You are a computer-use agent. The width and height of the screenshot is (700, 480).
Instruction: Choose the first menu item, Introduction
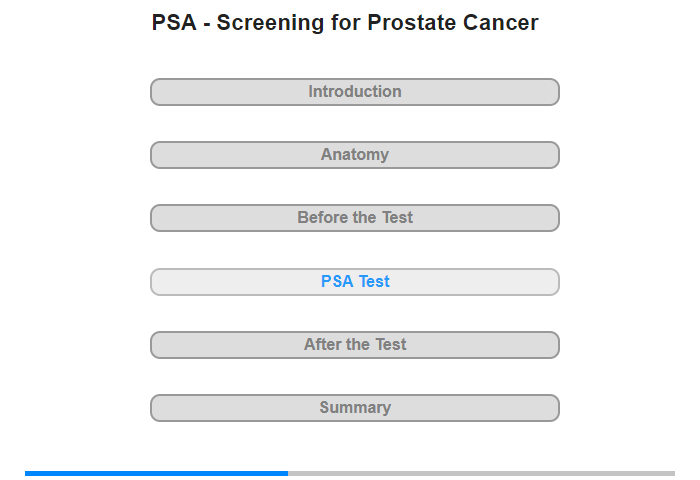pos(355,92)
